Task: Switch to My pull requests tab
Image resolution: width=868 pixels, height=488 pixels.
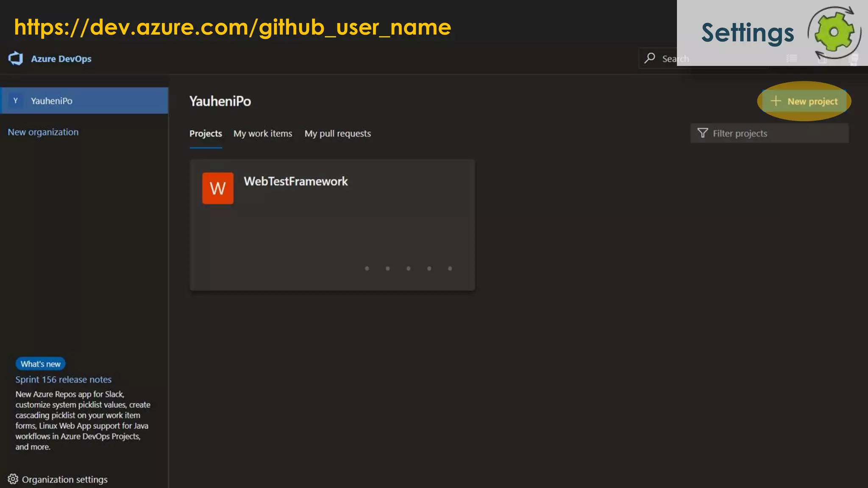Action: click(338, 133)
